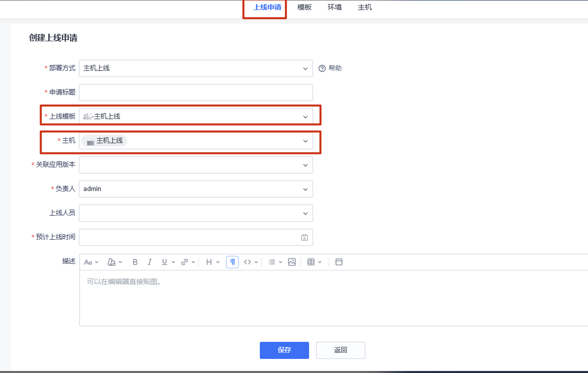The width and height of the screenshot is (588, 373).
Task: Insert a table in the editor
Action: click(x=311, y=262)
